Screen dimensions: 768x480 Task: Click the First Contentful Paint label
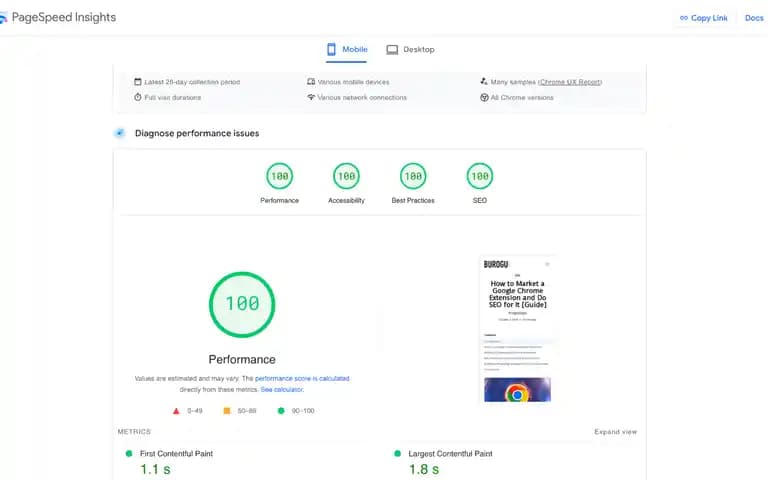[176, 454]
